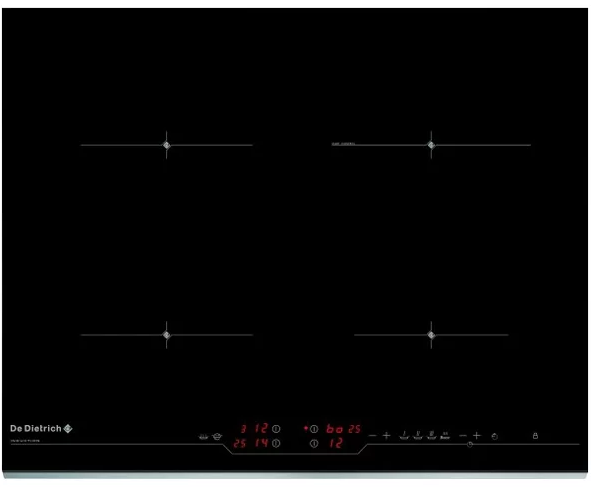
Task: Toggle power for the zone showing 3 12
Action: (x=276, y=429)
